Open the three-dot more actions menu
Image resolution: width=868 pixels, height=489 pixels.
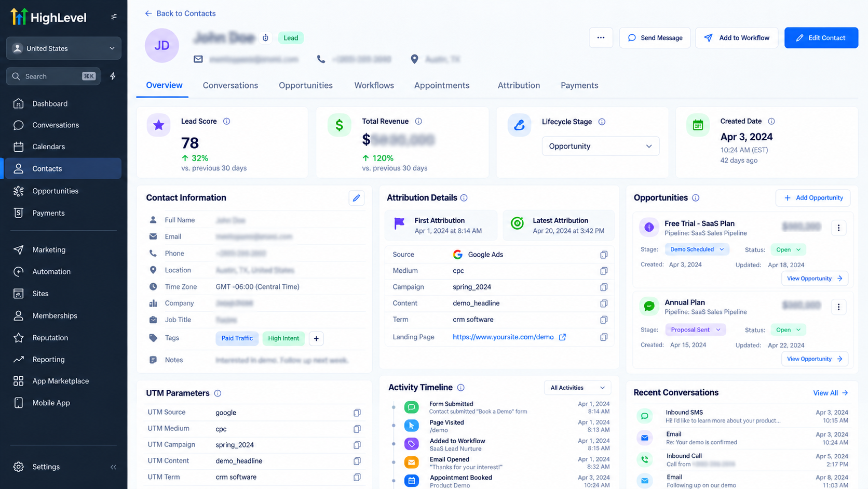click(x=601, y=37)
